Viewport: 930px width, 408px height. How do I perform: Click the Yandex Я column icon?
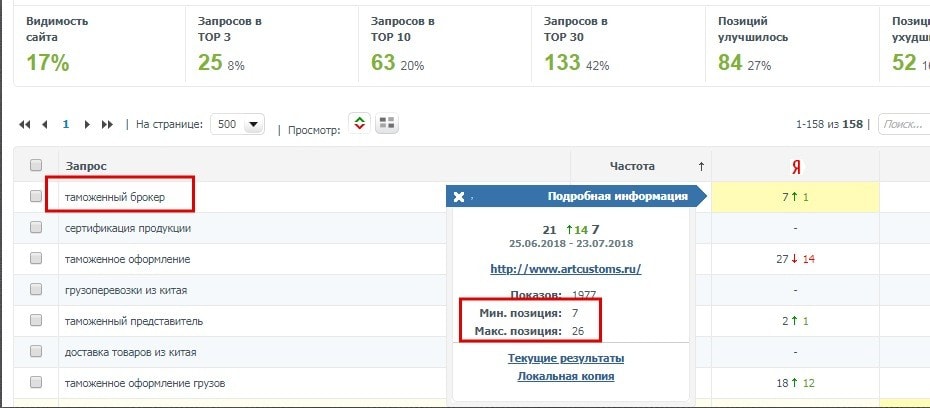click(797, 166)
